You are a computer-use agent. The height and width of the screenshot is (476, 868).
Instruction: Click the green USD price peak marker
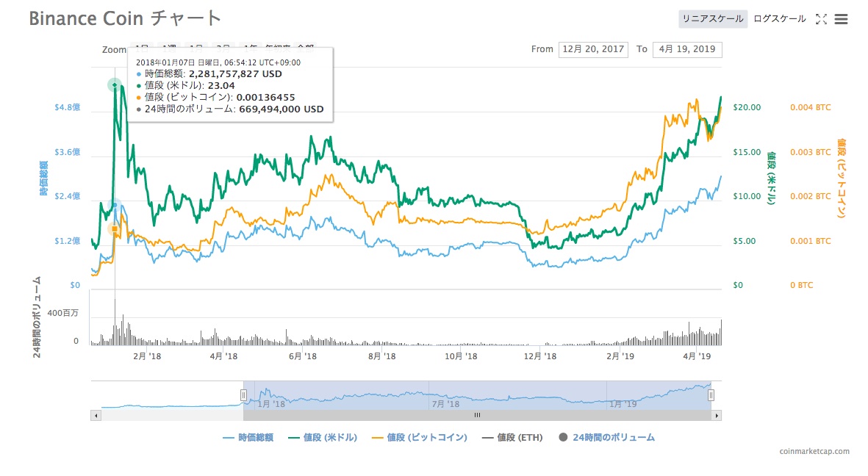point(115,84)
